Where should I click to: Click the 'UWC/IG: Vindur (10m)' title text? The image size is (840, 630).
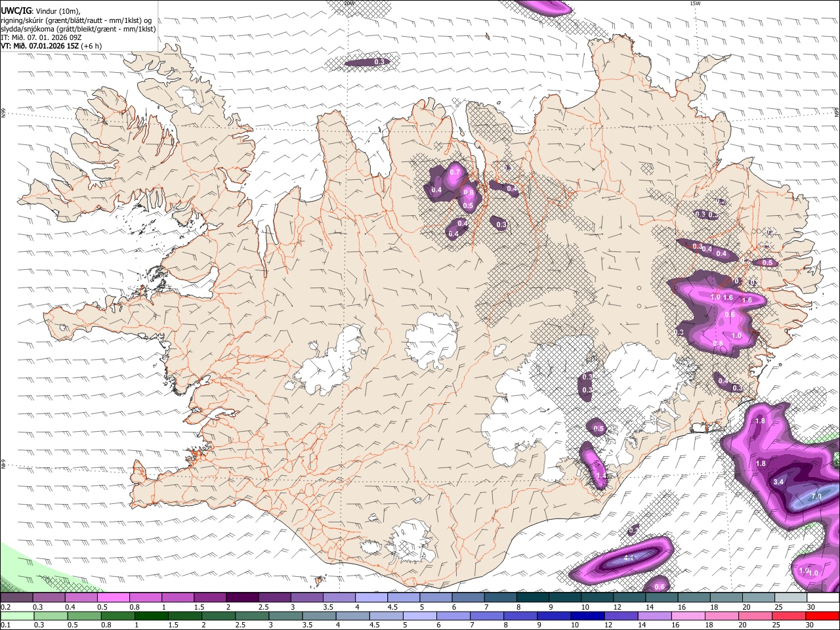[x=39, y=10]
